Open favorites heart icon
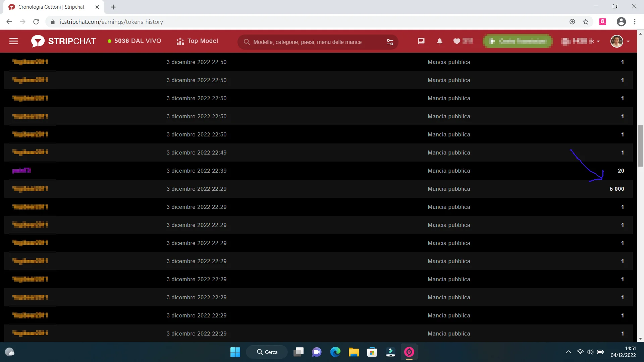 [457, 41]
